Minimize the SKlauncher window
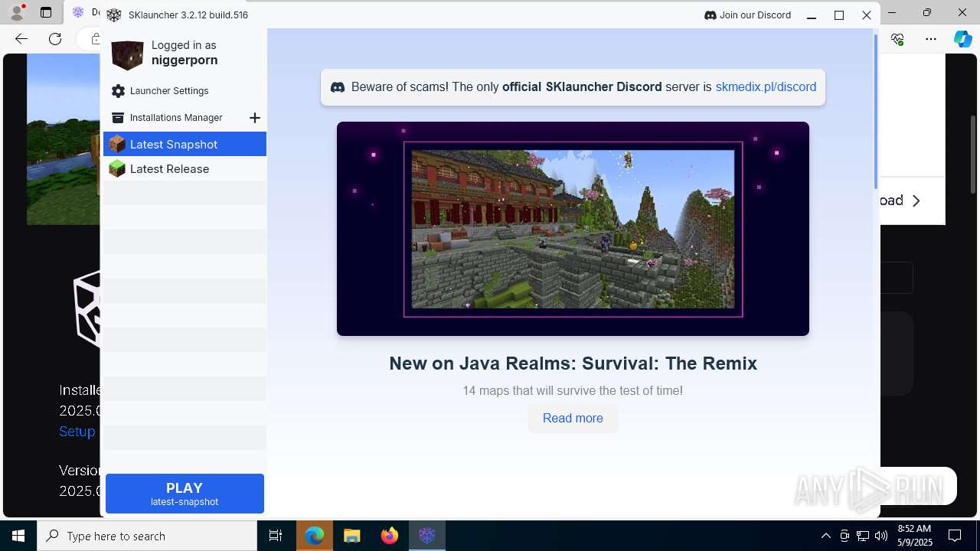The height and width of the screenshot is (551, 980). (812, 15)
